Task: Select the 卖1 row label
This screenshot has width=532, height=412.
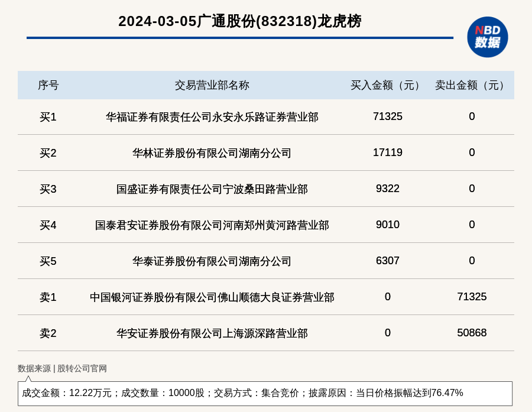Action: pyautogui.click(x=48, y=297)
